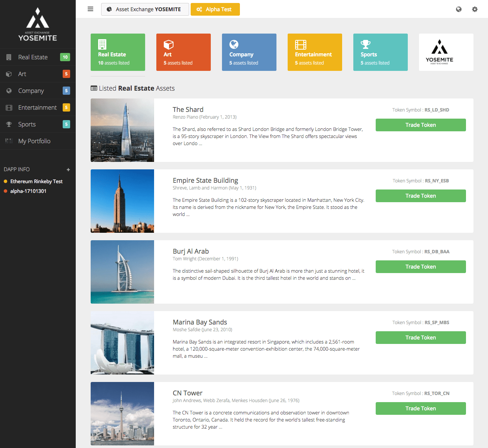The height and width of the screenshot is (448, 488).
Task: Open Art in the sidebar
Action: 38,74
